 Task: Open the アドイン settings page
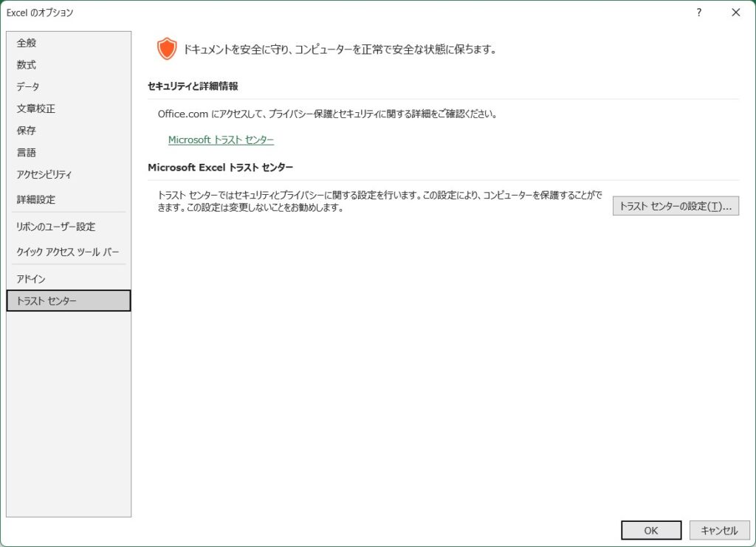(31, 279)
